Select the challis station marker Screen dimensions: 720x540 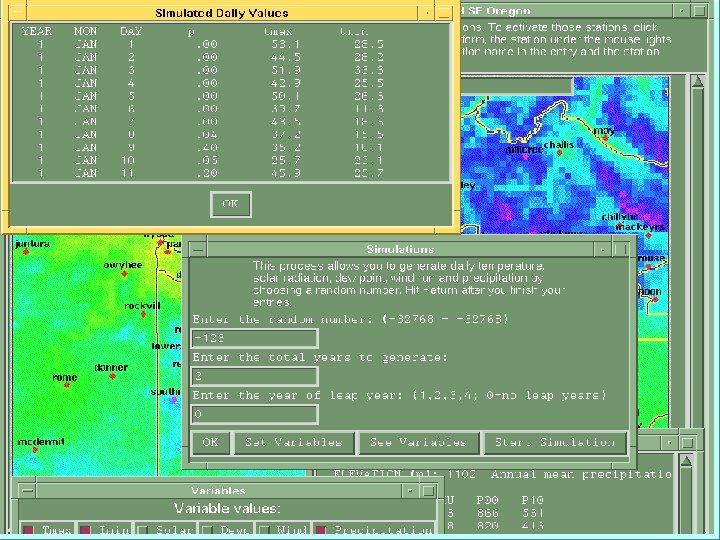point(559,152)
